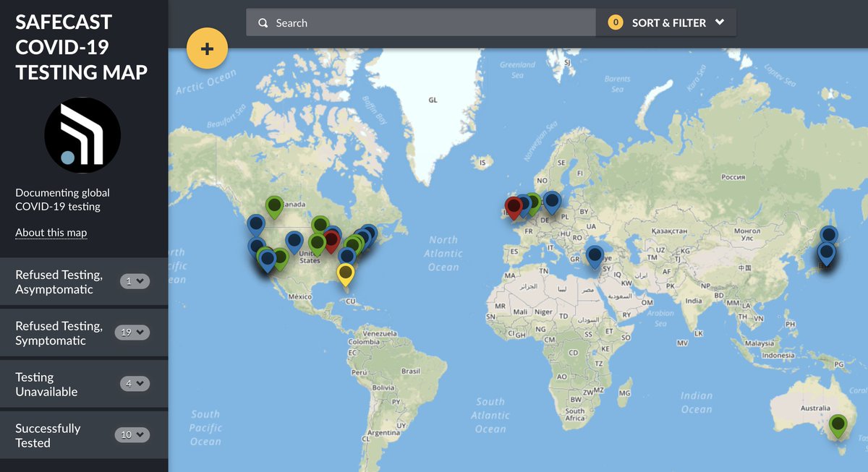Click the 'México' map label
868x472 pixels.
[299, 297]
